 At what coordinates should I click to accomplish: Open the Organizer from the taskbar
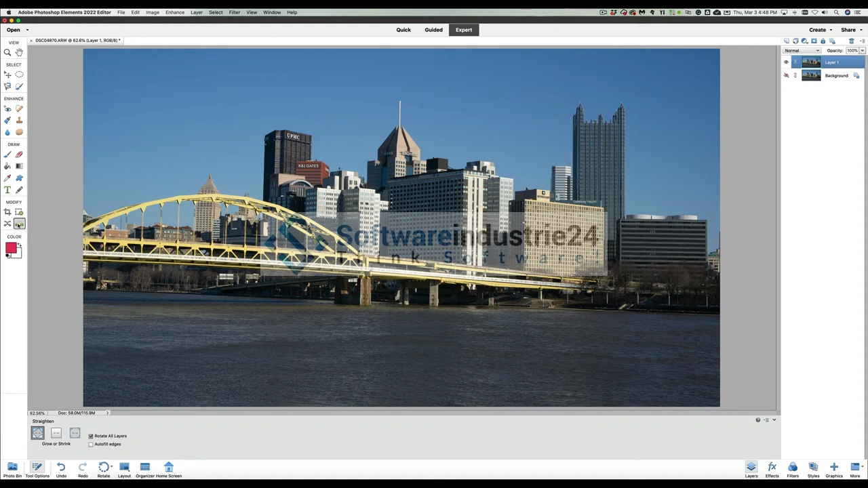[144, 467]
